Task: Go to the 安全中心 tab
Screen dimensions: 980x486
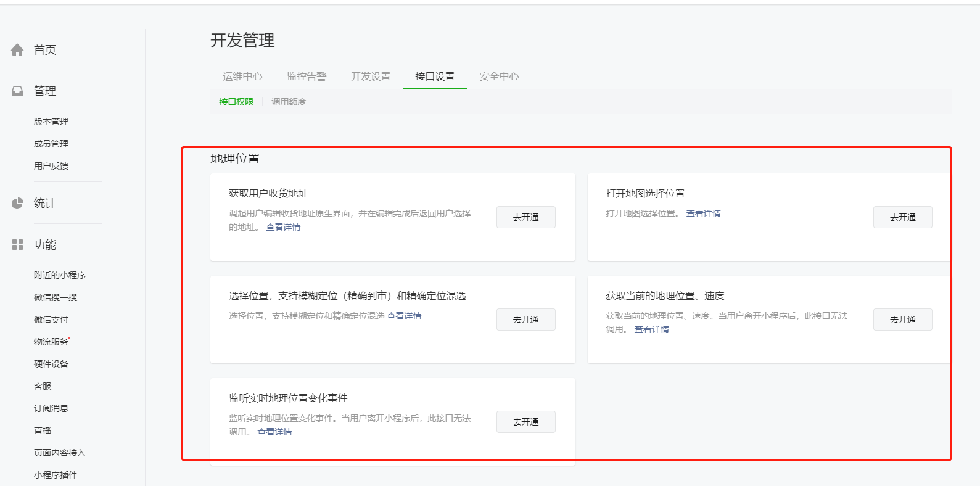Action: 499,76
